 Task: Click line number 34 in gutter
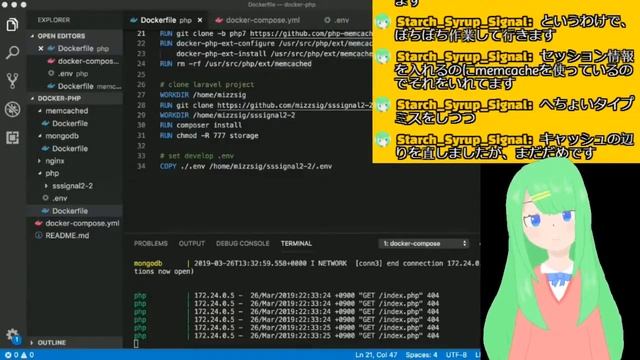[x=141, y=166]
